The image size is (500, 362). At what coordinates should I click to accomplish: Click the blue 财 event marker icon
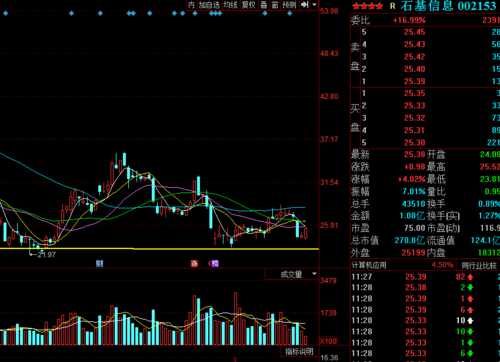pyautogui.click(x=99, y=264)
